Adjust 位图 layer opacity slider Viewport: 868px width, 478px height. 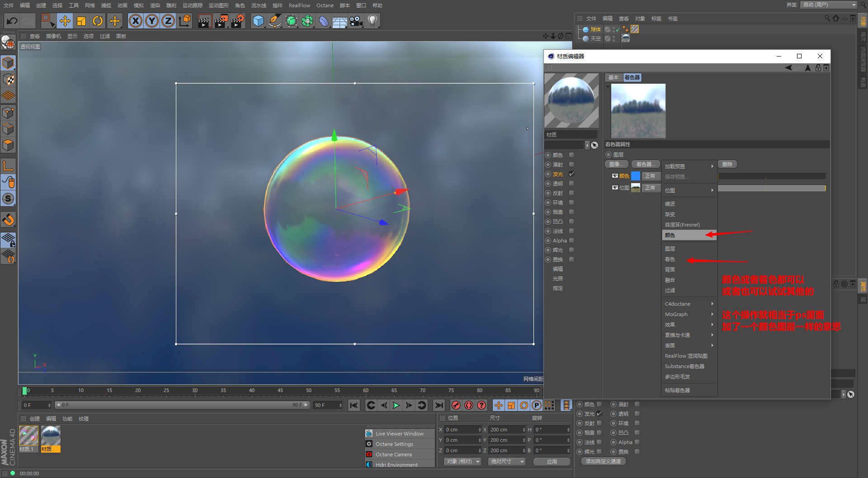pyautogui.click(x=772, y=188)
